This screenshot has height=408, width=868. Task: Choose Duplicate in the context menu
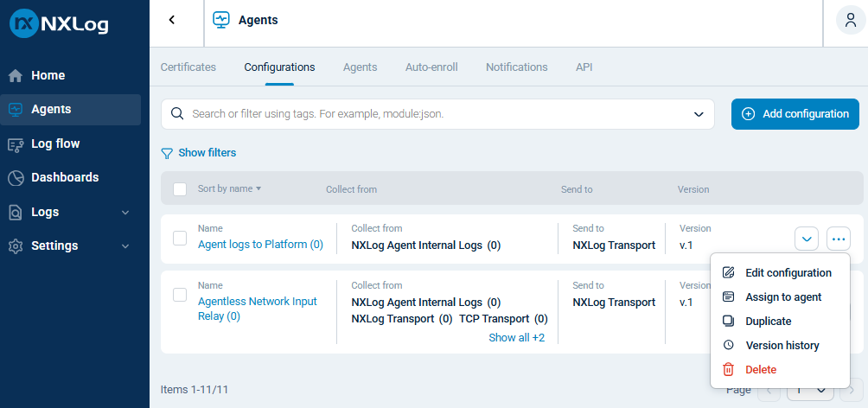click(x=780, y=321)
